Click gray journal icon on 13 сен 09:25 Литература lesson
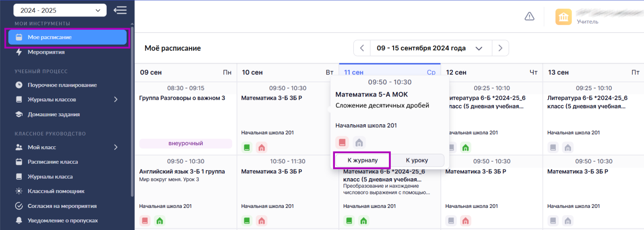Image resolution: width=644 pixels, height=230 pixels. (553, 148)
